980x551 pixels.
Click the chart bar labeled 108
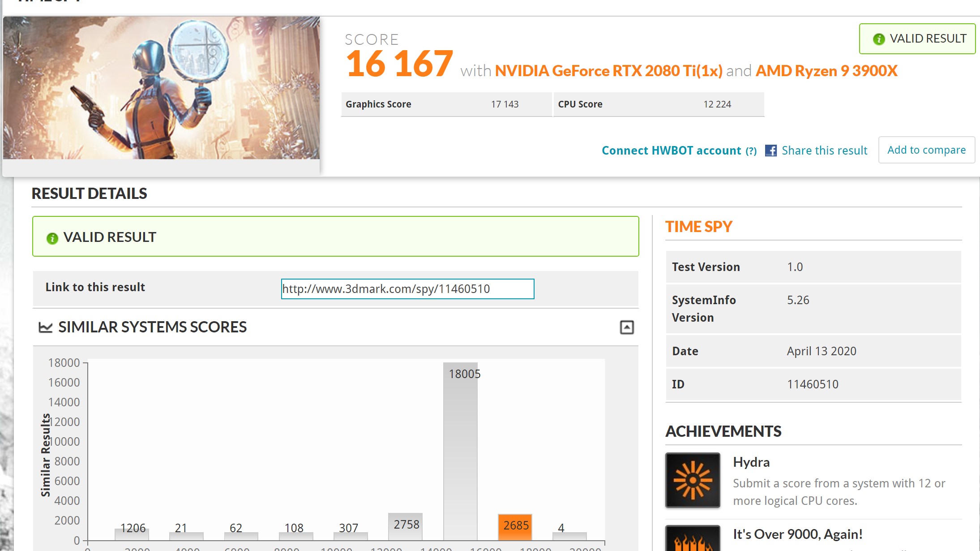pos(296,536)
